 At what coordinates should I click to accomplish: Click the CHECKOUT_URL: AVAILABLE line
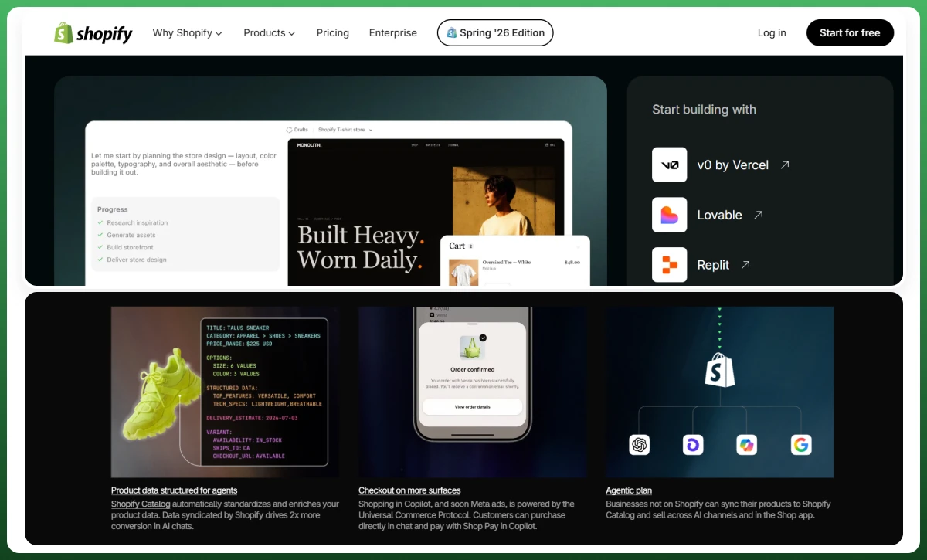pyautogui.click(x=249, y=456)
